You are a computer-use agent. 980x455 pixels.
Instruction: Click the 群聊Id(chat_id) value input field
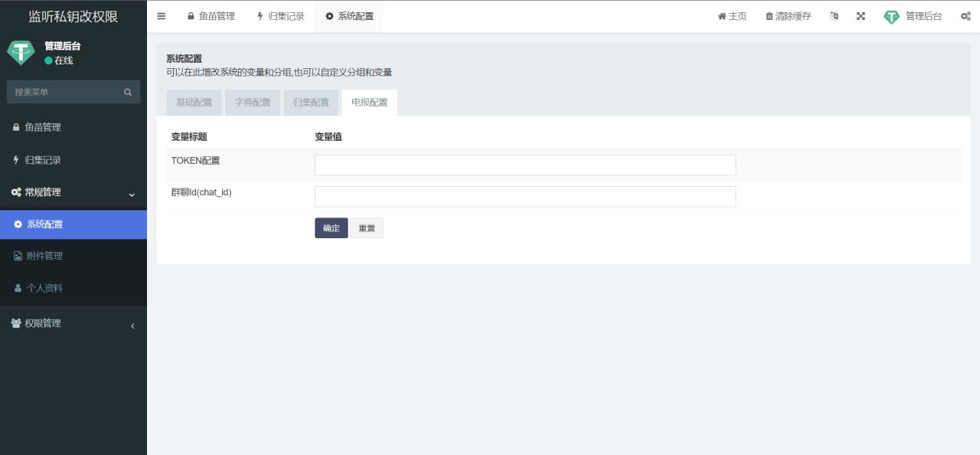[x=525, y=196]
